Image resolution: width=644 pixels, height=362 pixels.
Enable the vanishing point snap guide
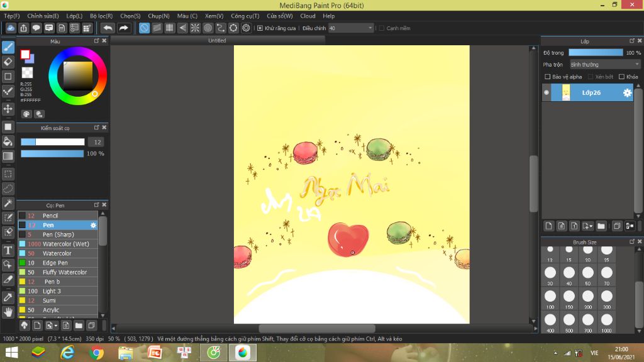(182, 28)
